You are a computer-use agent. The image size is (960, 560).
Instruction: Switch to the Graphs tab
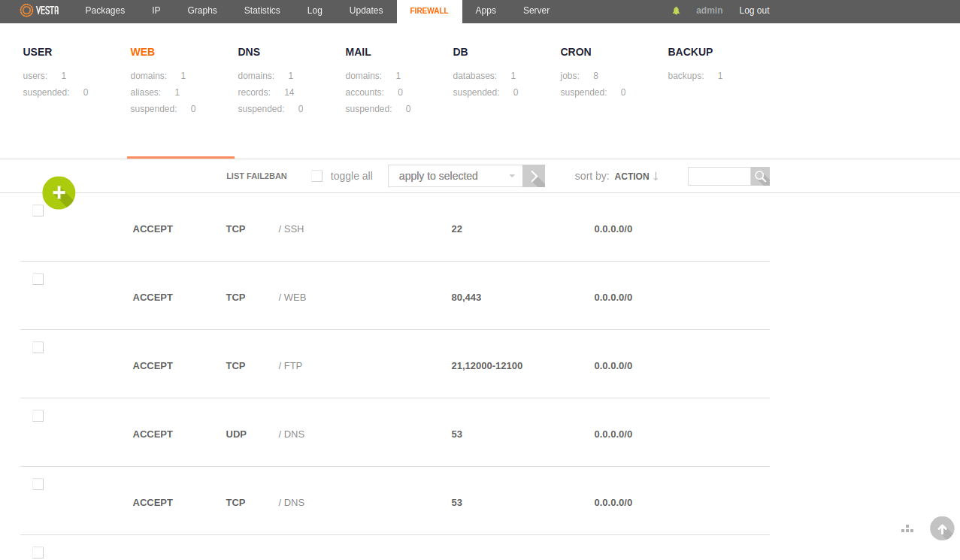tap(202, 11)
